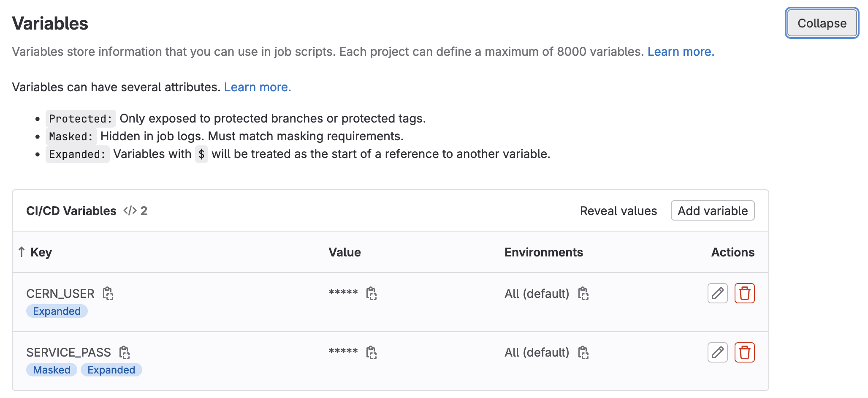868x398 pixels.
Task: Sort the table using the Key arrow
Action: 22,252
